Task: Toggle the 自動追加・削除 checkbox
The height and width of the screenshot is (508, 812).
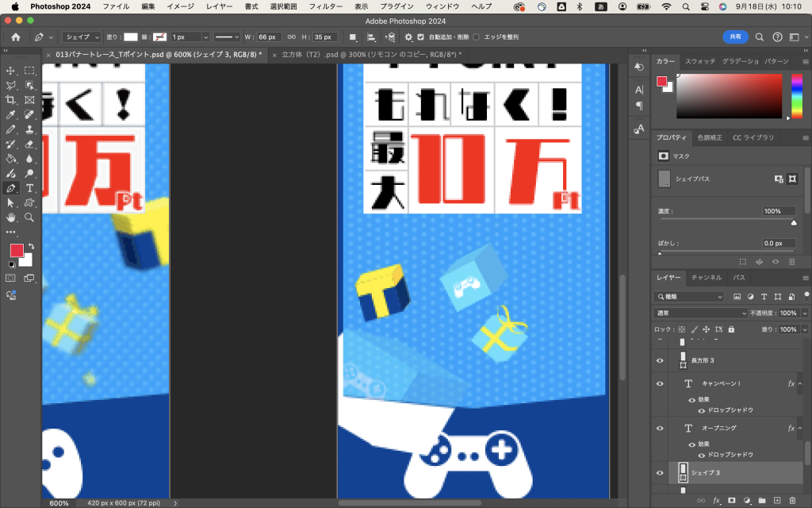Action: (x=420, y=37)
